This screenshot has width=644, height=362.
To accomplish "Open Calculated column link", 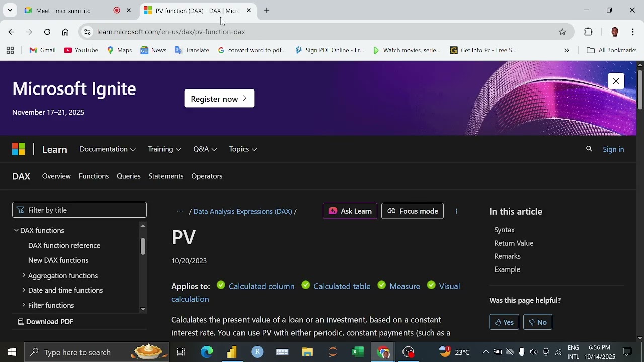I will [262, 286].
